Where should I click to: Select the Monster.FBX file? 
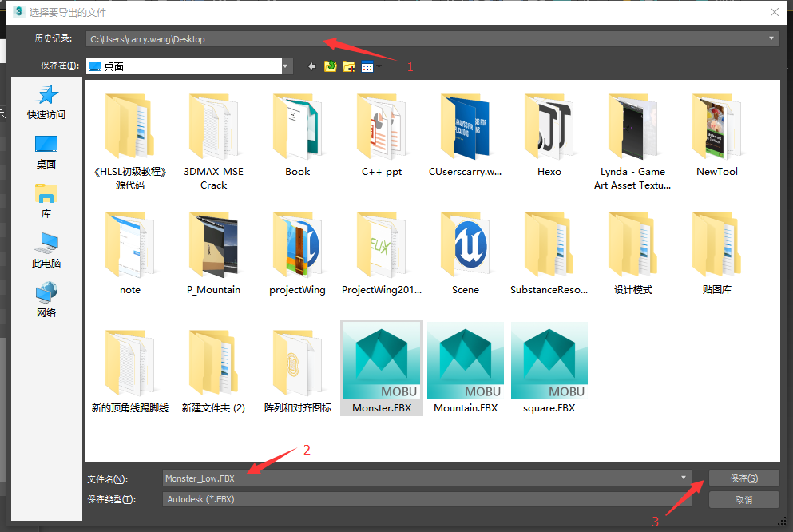382,369
